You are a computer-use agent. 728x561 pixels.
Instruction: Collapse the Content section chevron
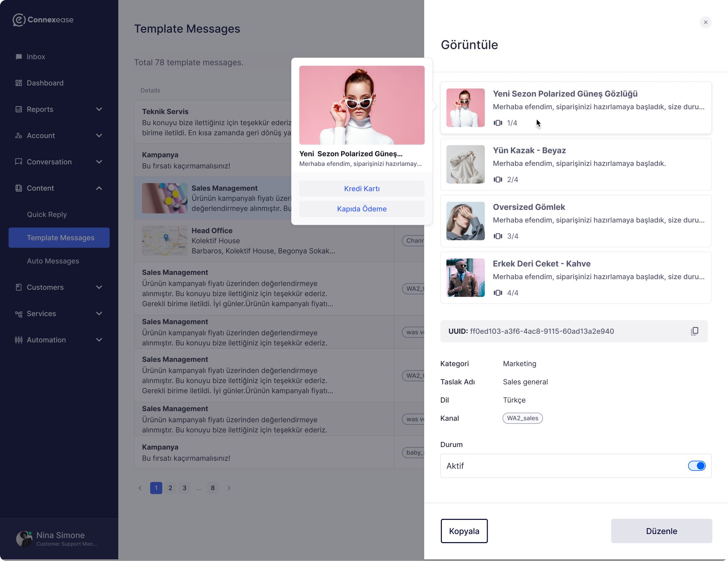point(99,188)
